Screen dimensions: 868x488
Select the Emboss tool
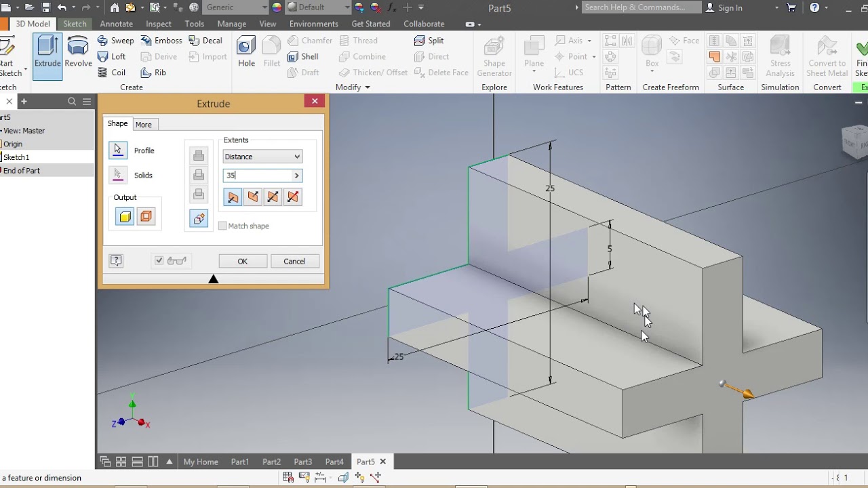pyautogui.click(x=161, y=41)
